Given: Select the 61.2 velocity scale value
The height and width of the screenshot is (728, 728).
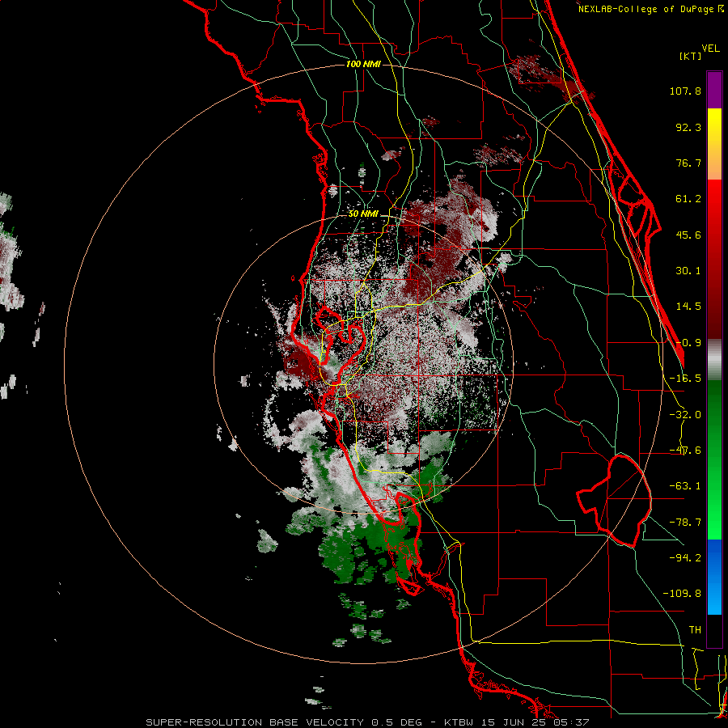Looking at the screenshot, I should point(688,199).
